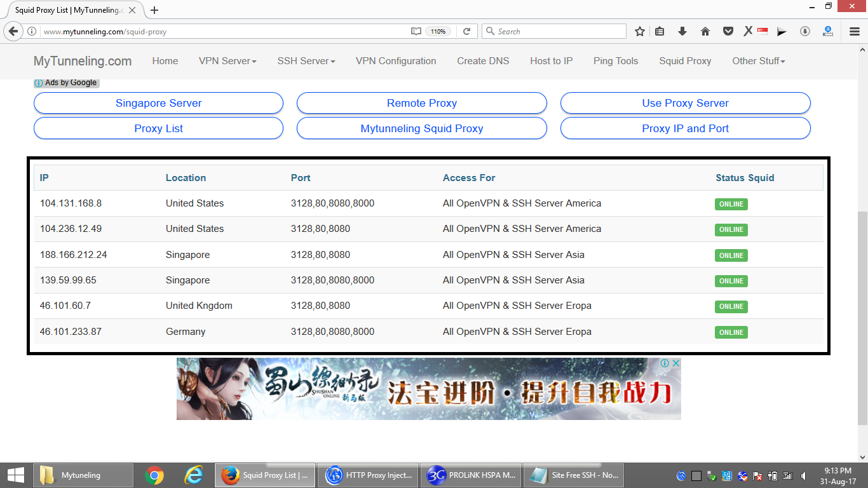
Task: Click the ShuShan Online banner advertisement
Action: (x=428, y=388)
